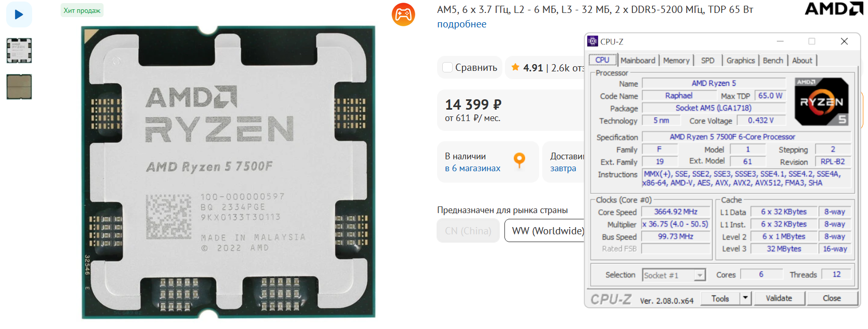The image size is (868, 329).
Task: Click the orange rating star icon
Action: [x=515, y=67]
